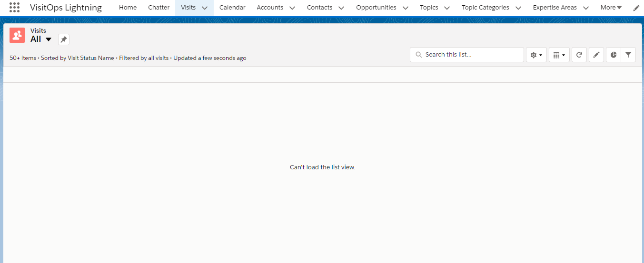Image resolution: width=644 pixels, height=263 pixels.
Task: Open the App Launcher grid icon
Action: pos(14,8)
